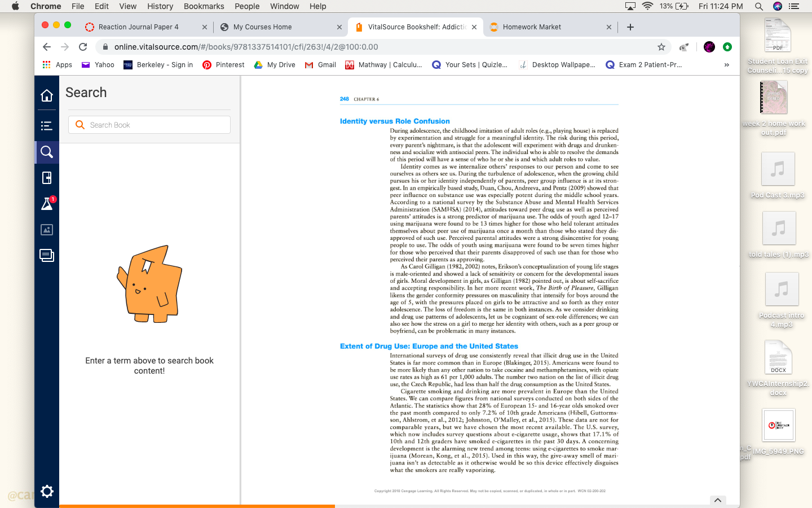812x508 pixels.
Task: Open the Gmail bookmark
Action: point(320,65)
